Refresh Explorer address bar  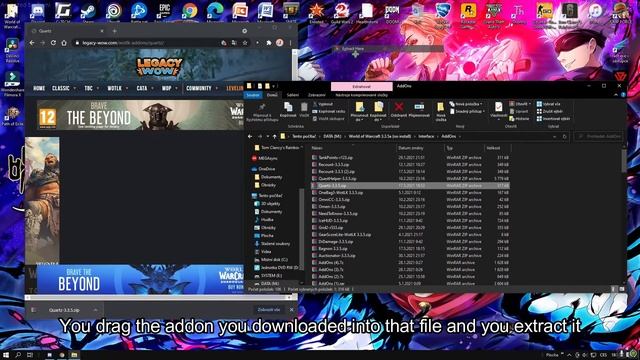click(564, 136)
